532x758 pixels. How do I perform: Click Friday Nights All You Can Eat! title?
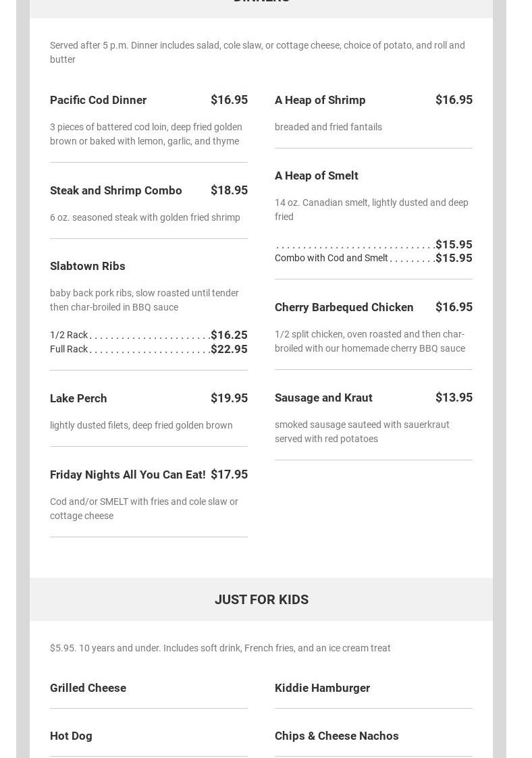[x=128, y=475]
